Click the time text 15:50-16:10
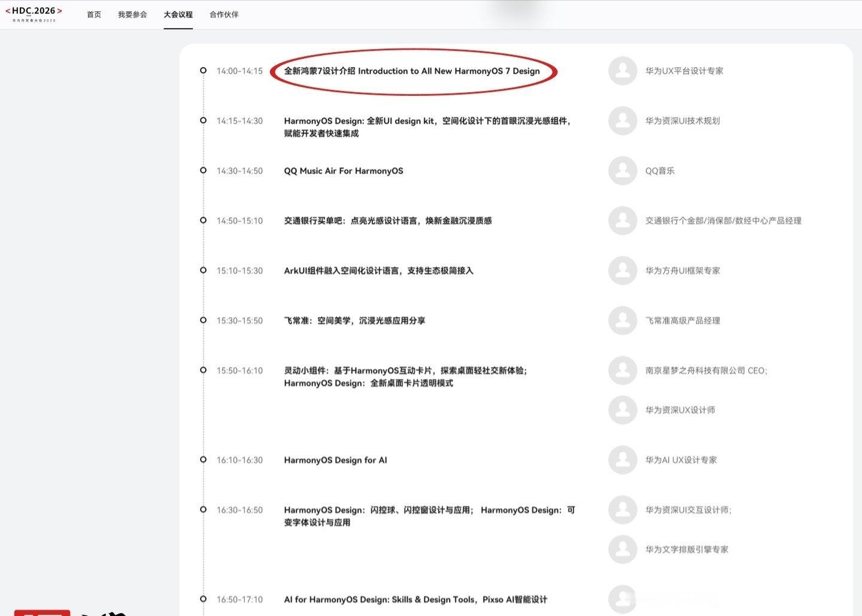The width and height of the screenshot is (862, 616). point(239,371)
